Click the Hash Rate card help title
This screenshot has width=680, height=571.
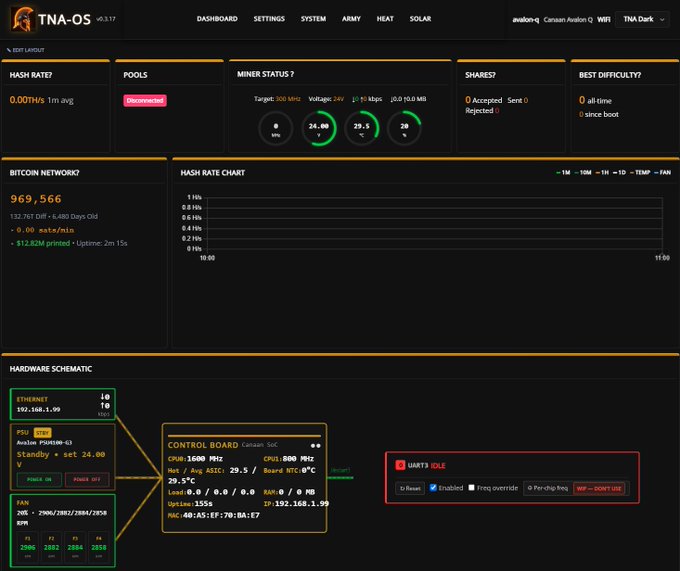[x=31, y=75]
